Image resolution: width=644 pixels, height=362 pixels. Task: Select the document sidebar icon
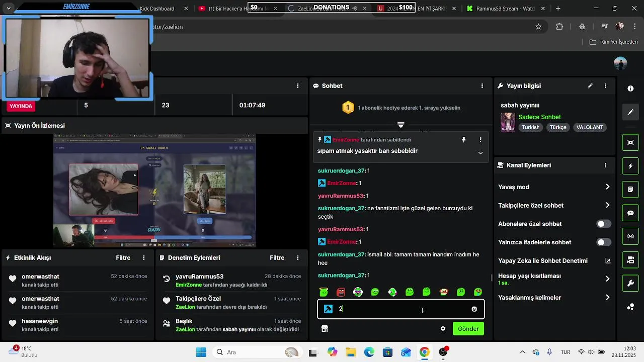630,190
